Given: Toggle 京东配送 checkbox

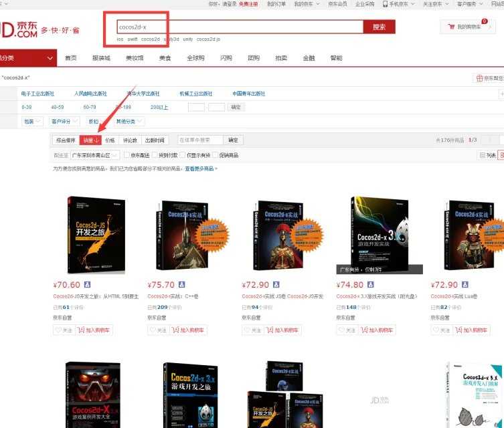Looking at the screenshot, I should (x=127, y=155).
